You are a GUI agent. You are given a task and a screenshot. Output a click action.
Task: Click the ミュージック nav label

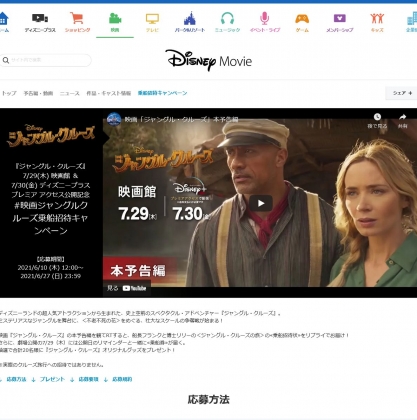[227, 30]
